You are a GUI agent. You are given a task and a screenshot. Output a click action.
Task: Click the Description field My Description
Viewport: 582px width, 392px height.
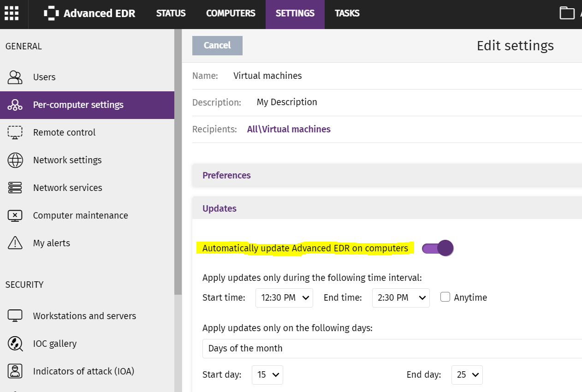tap(287, 102)
